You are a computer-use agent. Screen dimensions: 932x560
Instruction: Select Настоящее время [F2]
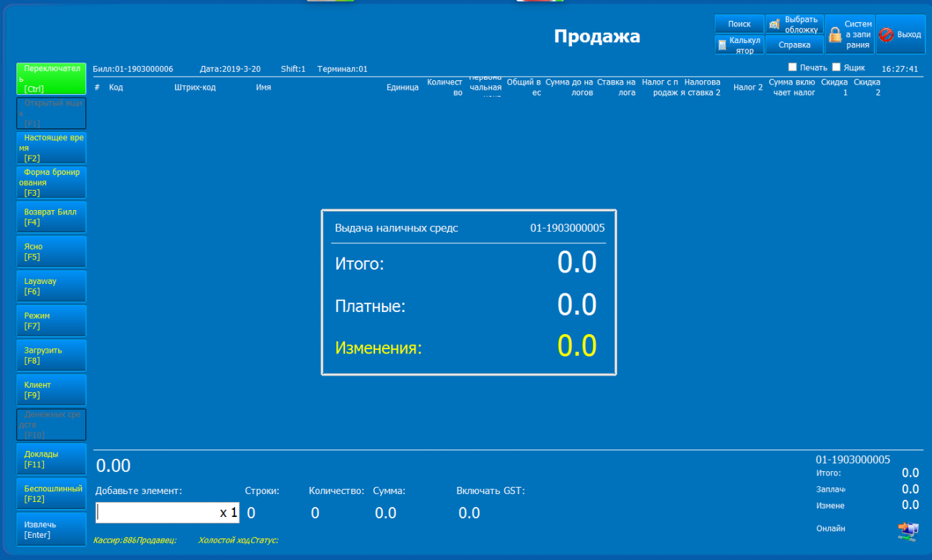[51, 148]
